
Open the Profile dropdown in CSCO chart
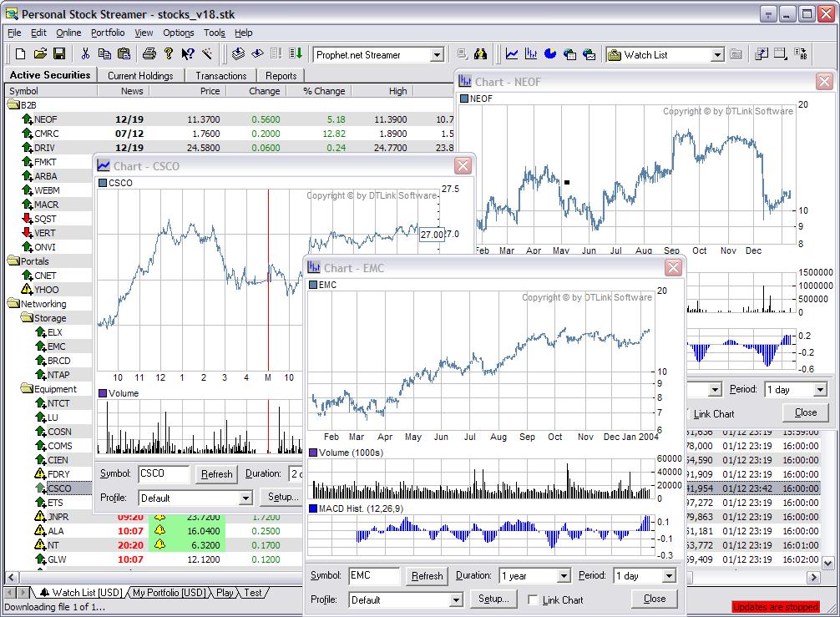[245, 498]
